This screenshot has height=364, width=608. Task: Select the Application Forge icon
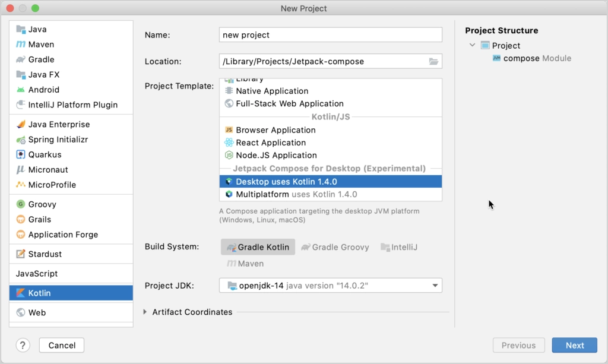pyautogui.click(x=21, y=234)
